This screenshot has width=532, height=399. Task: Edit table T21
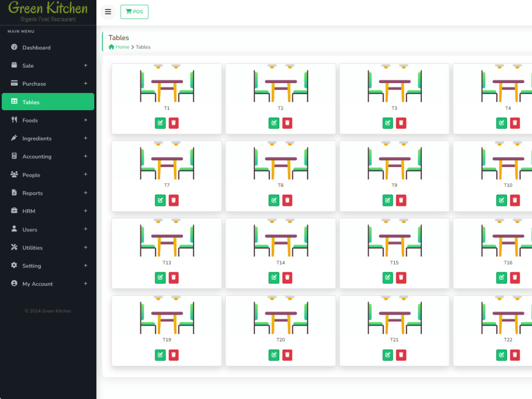click(388, 355)
